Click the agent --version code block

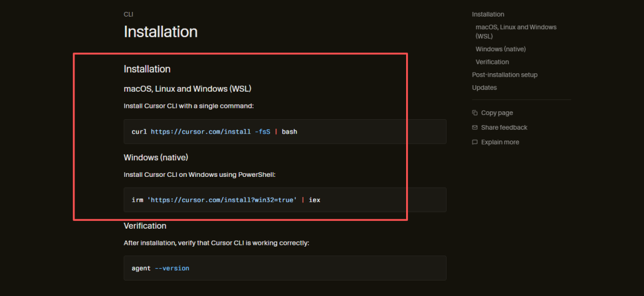tap(285, 268)
